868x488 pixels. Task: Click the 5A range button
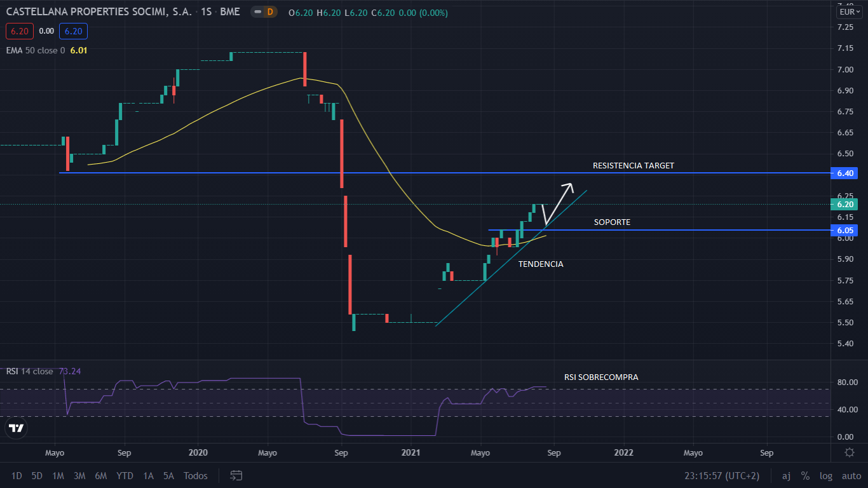[x=168, y=475]
